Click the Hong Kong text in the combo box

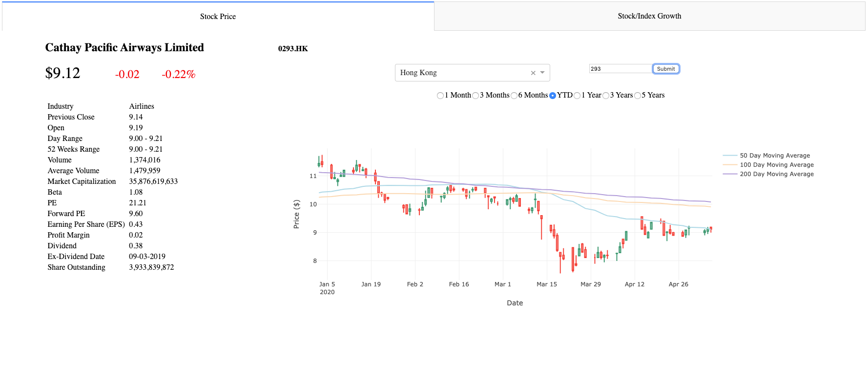pyautogui.click(x=418, y=73)
